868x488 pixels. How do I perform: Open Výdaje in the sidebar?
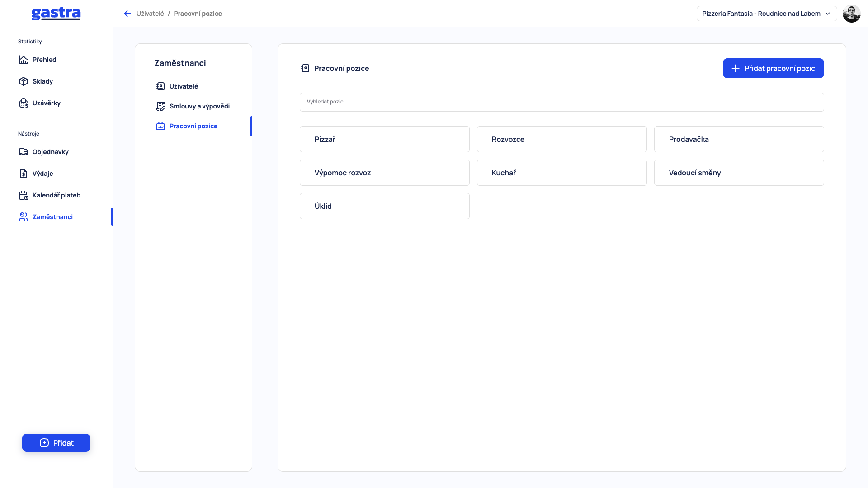pos(42,174)
